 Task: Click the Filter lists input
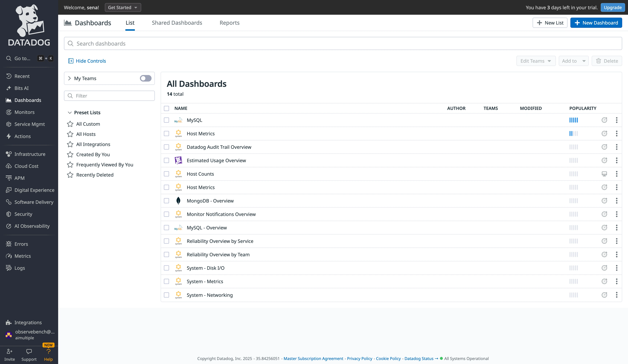coord(109,96)
